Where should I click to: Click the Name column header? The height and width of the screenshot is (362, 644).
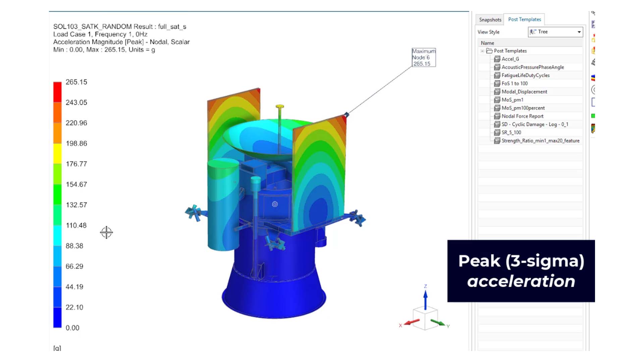pos(487,43)
